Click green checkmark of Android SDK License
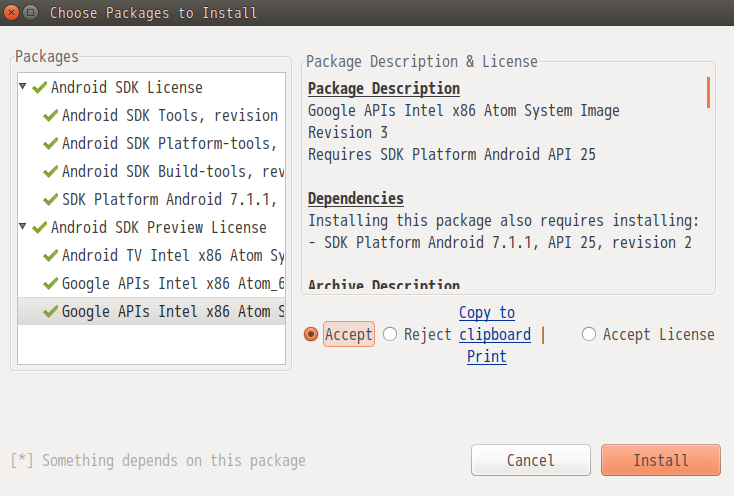 40,87
